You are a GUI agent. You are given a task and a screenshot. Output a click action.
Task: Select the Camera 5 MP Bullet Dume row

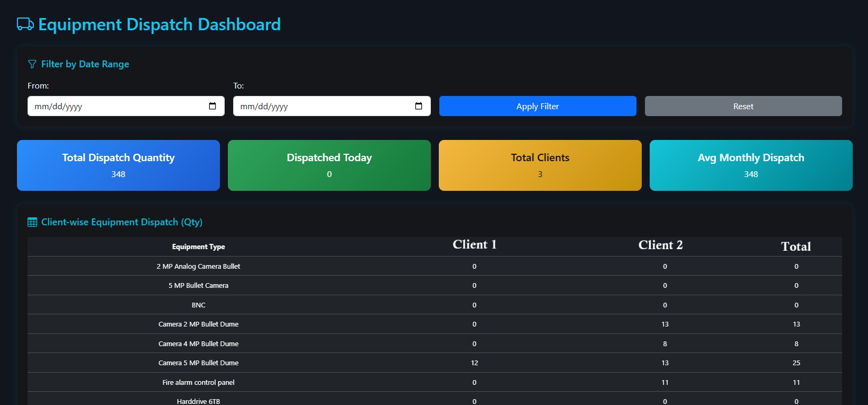click(198, 363)
